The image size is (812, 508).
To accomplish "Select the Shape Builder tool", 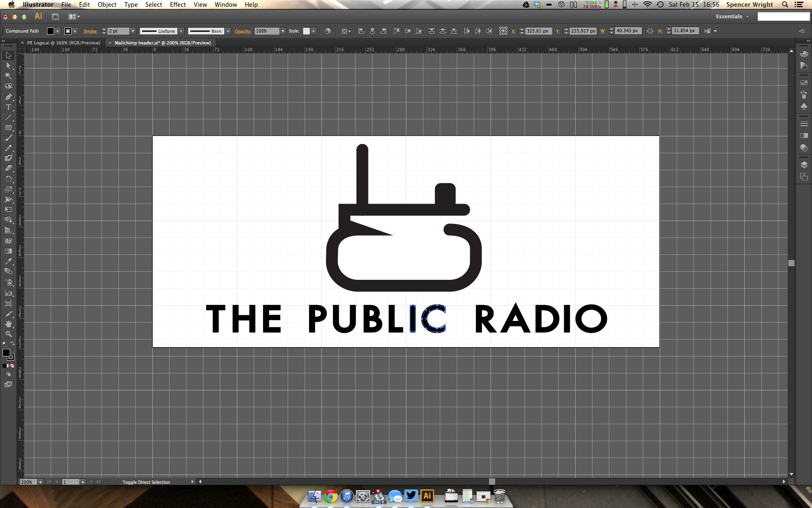I will tap(8, 220).
